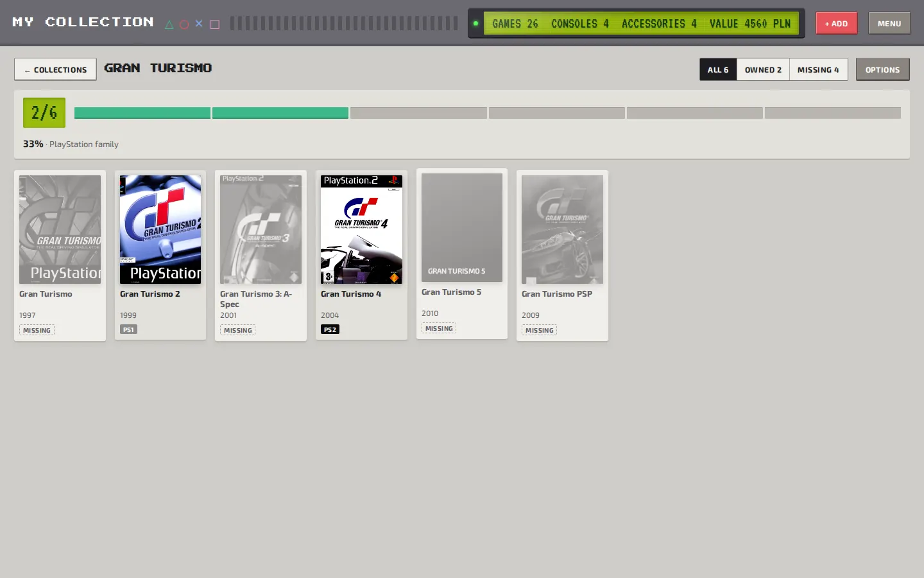The width and height of the screenshot is (924, 578).
Task: Click the 'GRAN TURISMO' collection heading
Action: point(158,68)
